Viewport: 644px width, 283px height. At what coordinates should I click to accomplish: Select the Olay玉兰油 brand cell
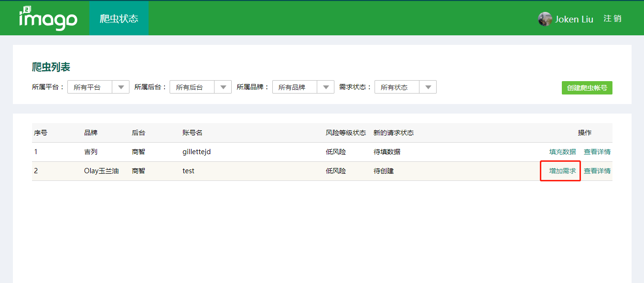coord(101,171)
